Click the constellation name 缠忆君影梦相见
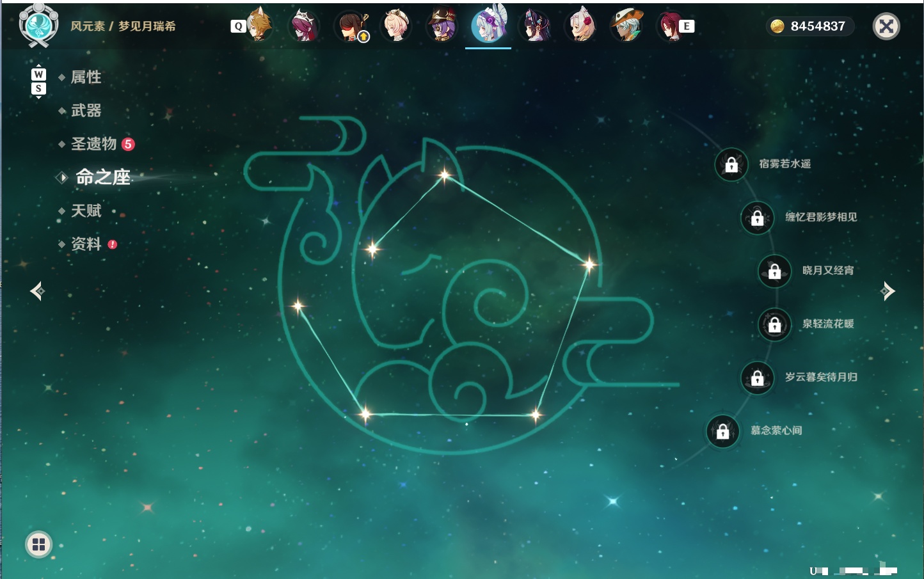 [822, 217]
